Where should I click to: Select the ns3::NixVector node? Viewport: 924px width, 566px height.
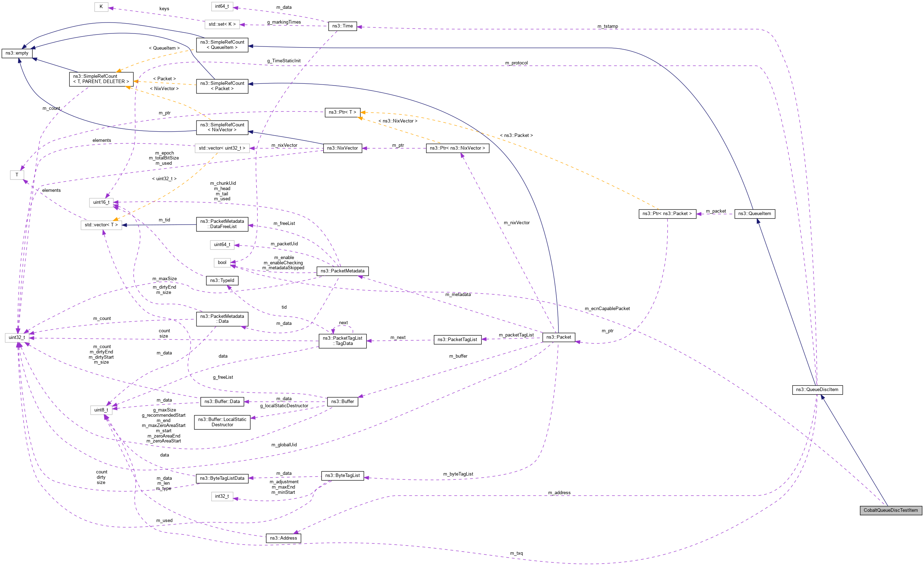[342, 148]
